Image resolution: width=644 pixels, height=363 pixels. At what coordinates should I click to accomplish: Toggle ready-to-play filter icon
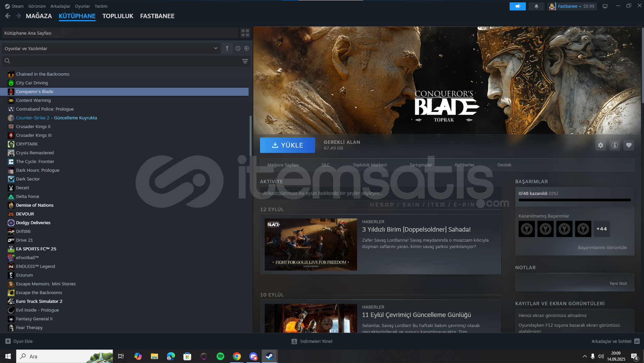(247, 48)
